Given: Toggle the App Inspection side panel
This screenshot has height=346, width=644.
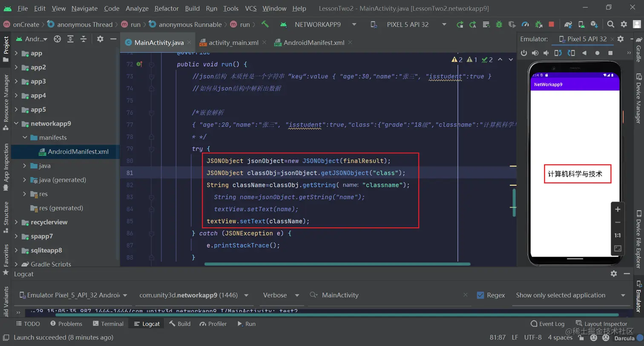Looking at the screenshot, I should pos(6,167).
